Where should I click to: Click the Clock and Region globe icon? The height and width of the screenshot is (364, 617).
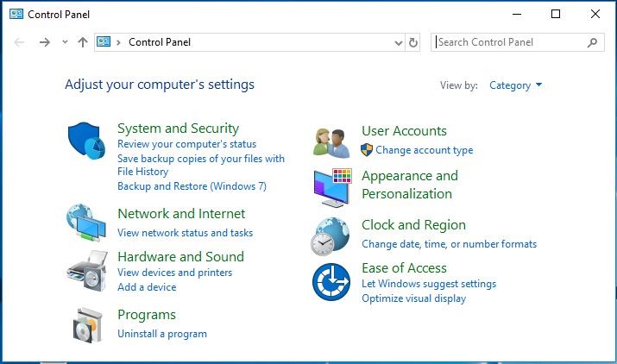tap(331, 235)
